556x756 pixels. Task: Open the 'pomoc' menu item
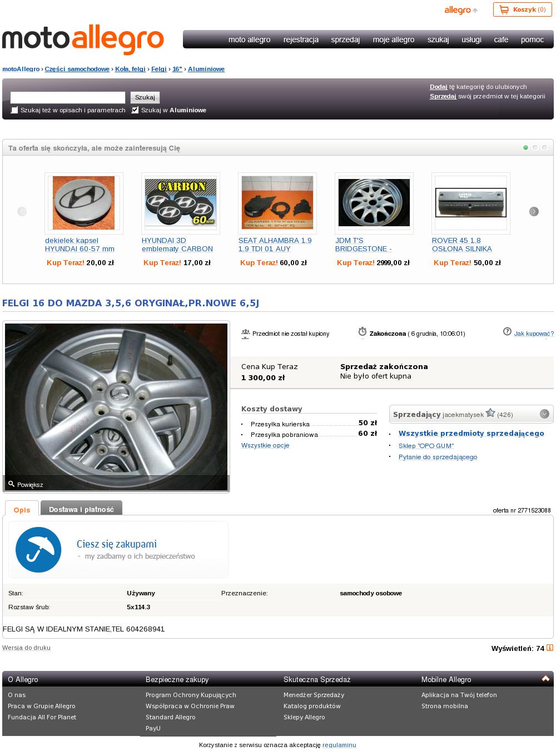pyautogui.click(x=532, y=39)
